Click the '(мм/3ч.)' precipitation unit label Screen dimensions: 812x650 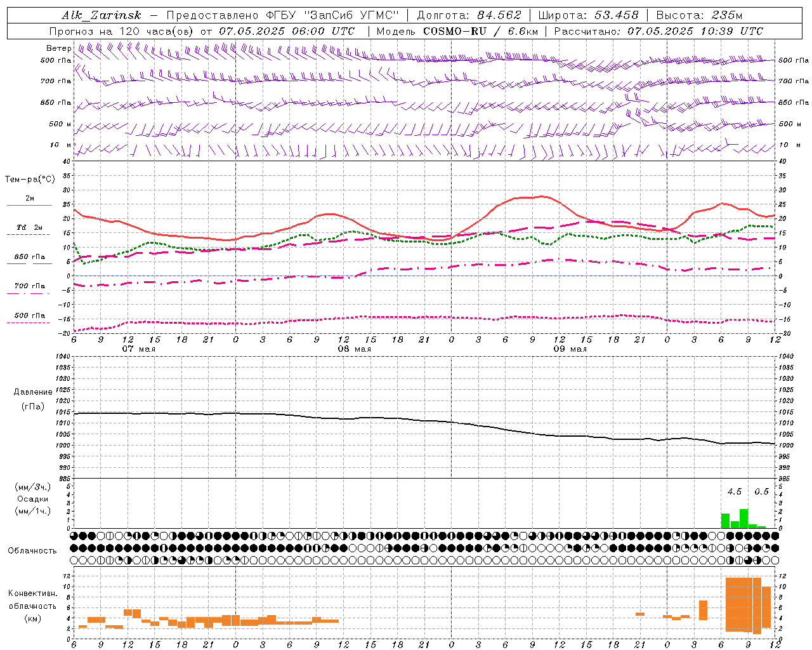[x=33, y=487]
